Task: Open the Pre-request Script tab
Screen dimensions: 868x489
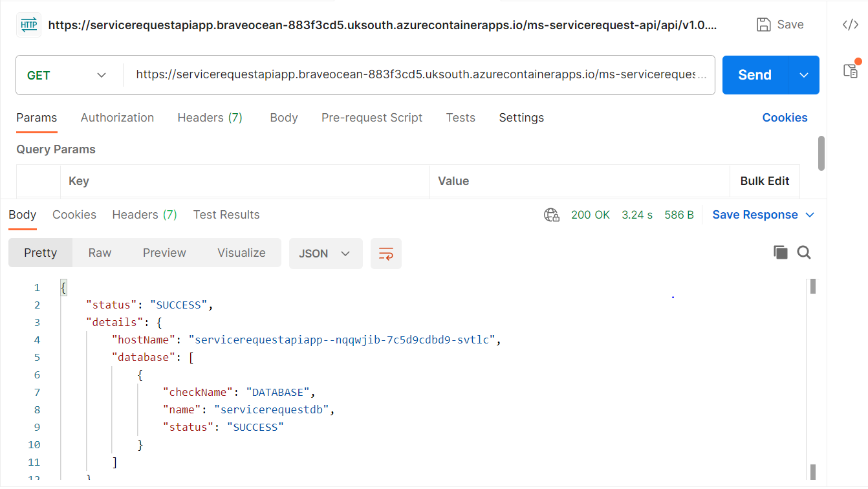Action: coord(371,118)
